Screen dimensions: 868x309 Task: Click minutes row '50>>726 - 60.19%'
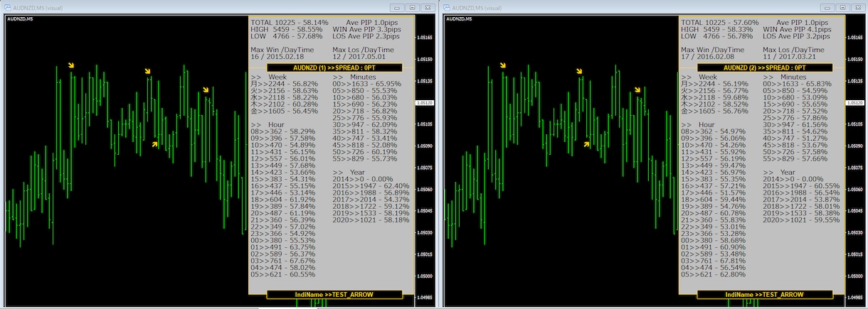pos(364,152)
